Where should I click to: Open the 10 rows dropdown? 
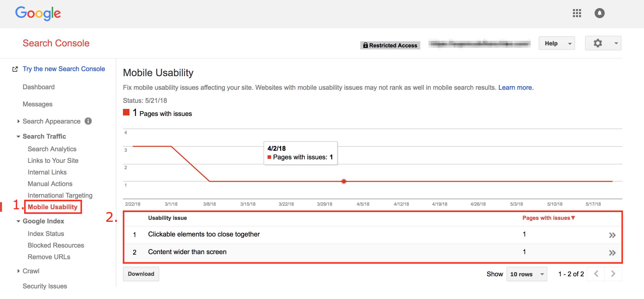pos(527,274)
